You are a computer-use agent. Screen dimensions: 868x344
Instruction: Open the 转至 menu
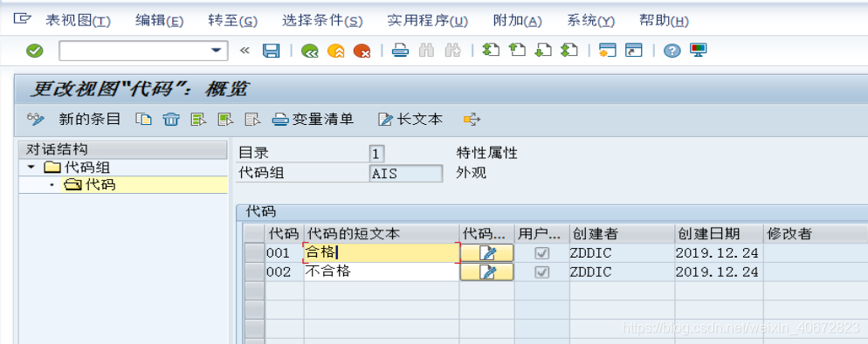233,21
